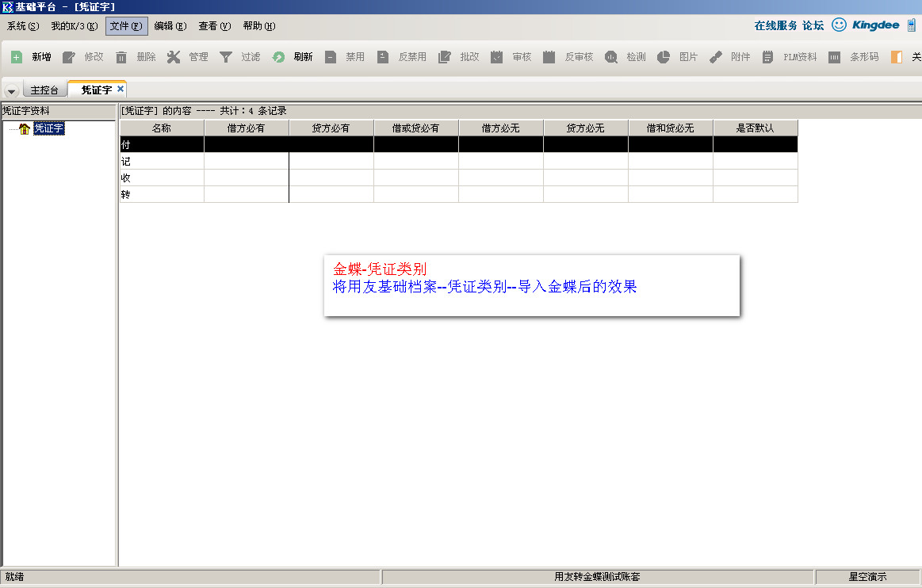Screen dimensions: 922x588
Task: Click the 过滤 (Filter) funnel icon
Action: tap(226, 57)
